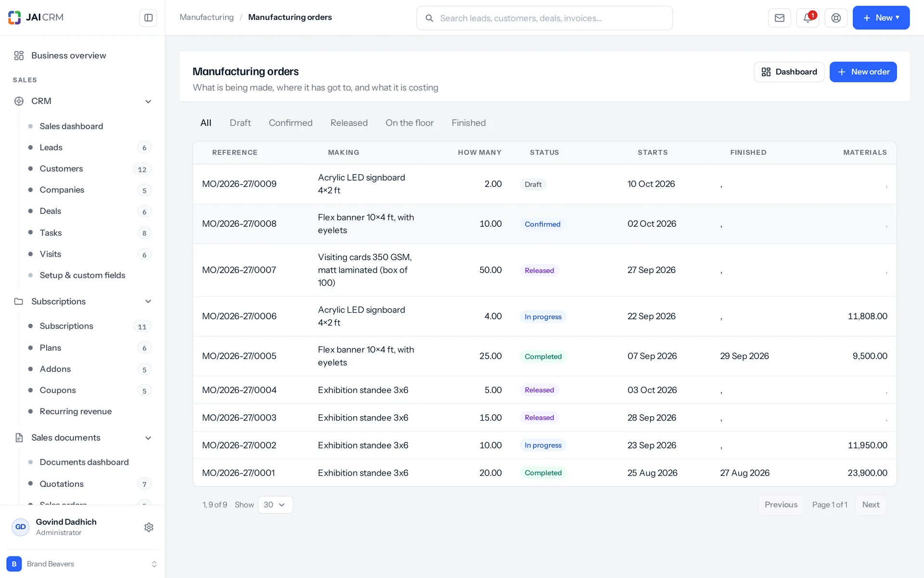The height and width of the screenshot is (578, 924).
Task: Collapse the CRM section chevron
Action: (148, 101)
